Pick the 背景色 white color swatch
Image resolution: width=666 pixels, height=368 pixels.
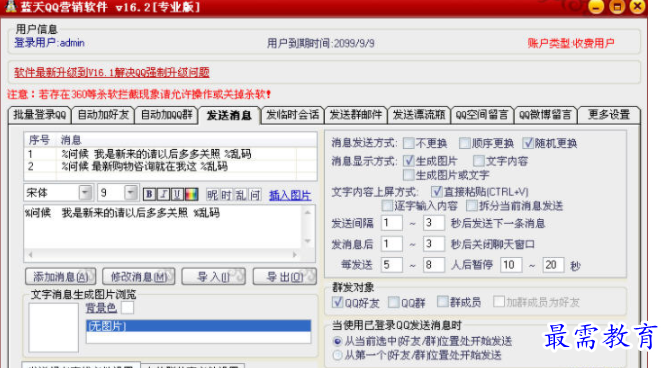pyautogui.click(x=127, y=307)
